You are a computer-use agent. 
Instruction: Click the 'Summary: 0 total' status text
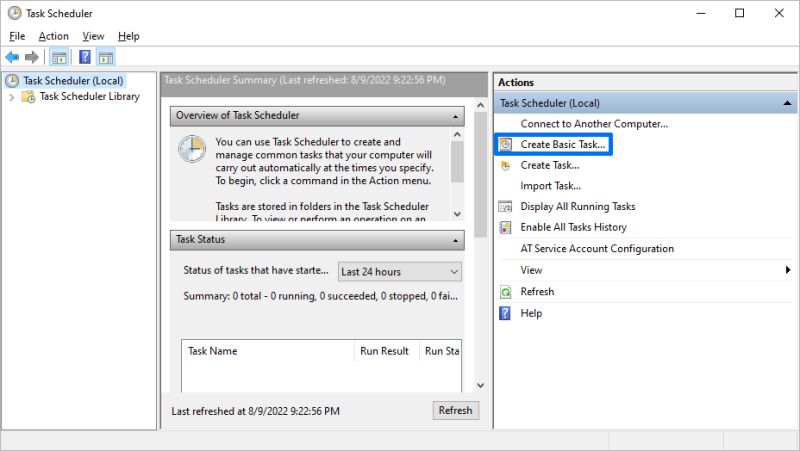(x=320, y=296)
